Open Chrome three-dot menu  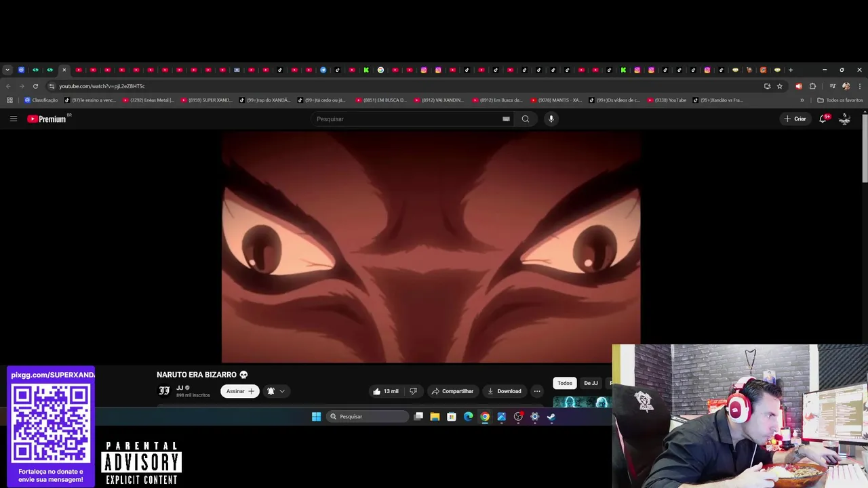click(x=860, y=86)
